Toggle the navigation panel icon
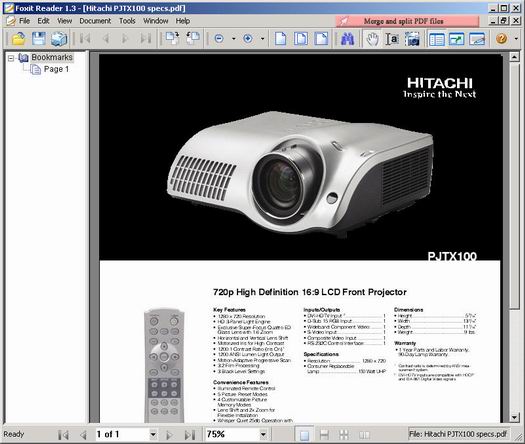 pyautogui.click(x=437, y=39)
